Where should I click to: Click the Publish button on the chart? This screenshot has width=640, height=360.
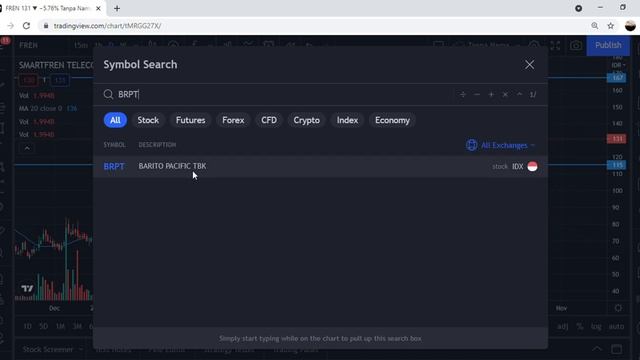(x=608, y=45)
